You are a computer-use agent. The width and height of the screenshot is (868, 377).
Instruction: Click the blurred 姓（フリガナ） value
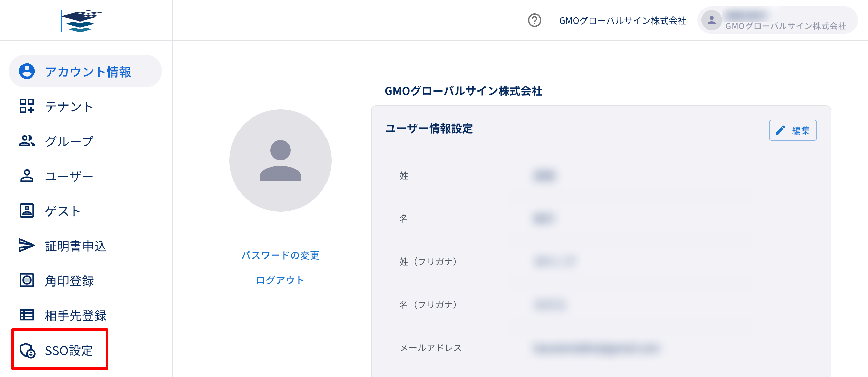pyautogui.click(x=555, y=262)
